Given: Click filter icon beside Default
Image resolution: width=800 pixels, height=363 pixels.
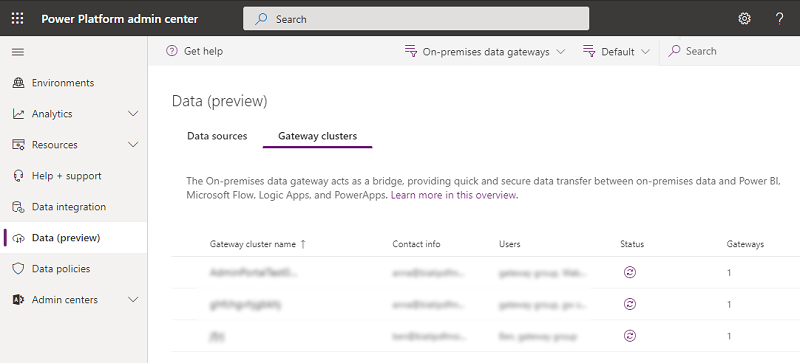Looking at the screenshot, I should coord(589,51).
